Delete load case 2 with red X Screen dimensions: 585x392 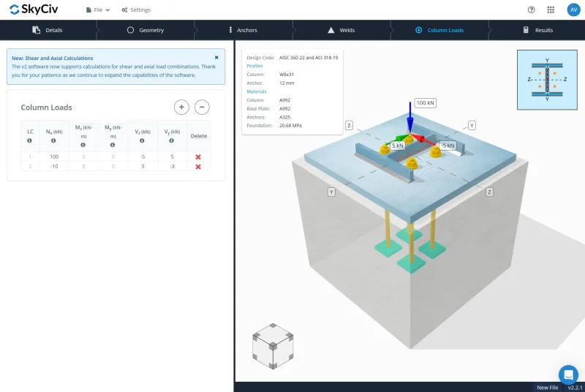pyautogui.click(x=198, y=167)
